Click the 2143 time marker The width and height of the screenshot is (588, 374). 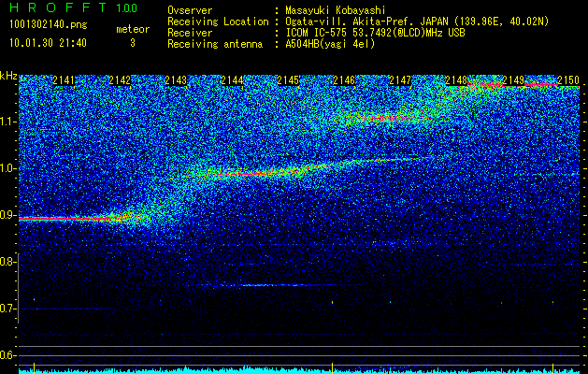176,80
